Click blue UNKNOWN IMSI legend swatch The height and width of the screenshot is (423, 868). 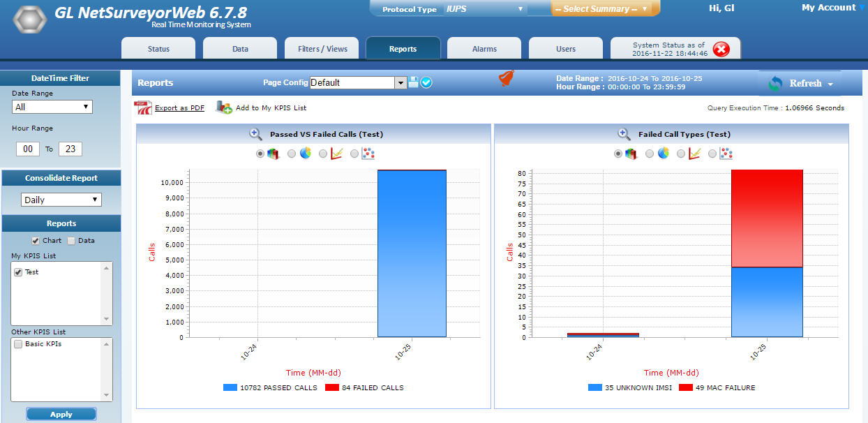(x=594, y=387)
